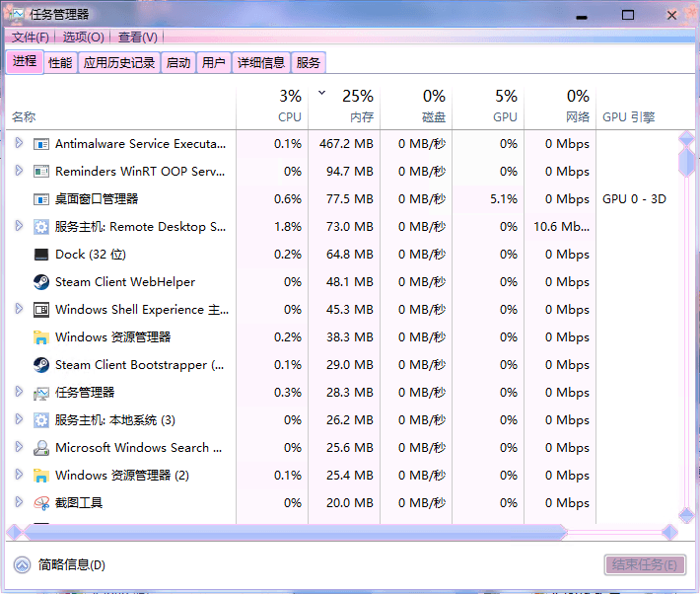Click the vertical scrollbar thumb
This screenshot has width=700, height=594.
[x=686, y=163]
